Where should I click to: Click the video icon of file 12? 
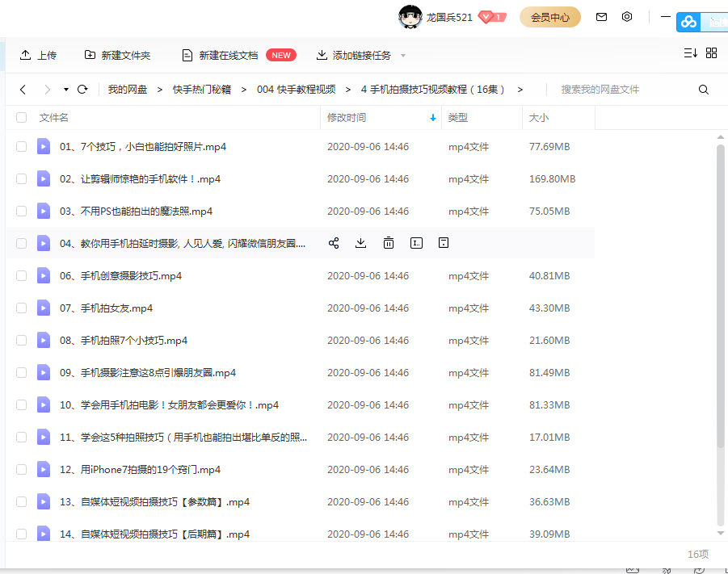pyautogui.click(x=44, y=469)
